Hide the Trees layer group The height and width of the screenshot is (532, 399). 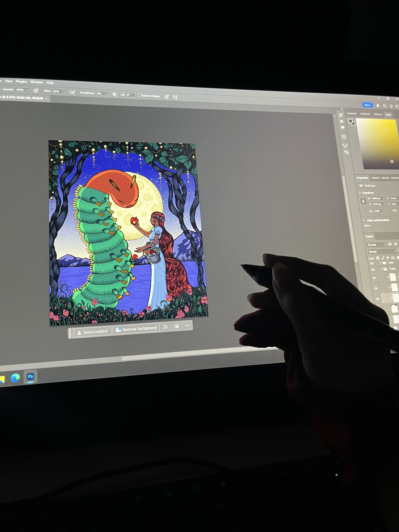point(373,270)
